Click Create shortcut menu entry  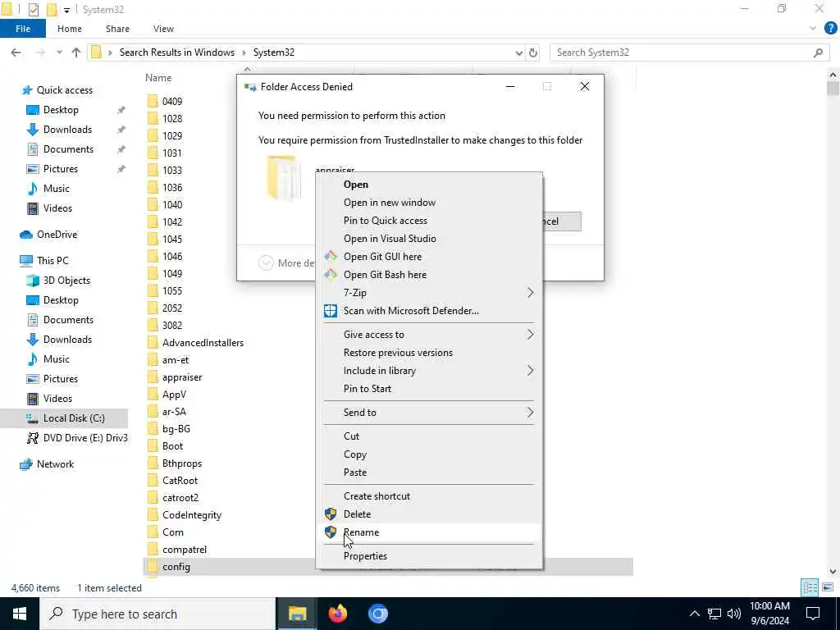pyautogui.click(x=377, y=496)
